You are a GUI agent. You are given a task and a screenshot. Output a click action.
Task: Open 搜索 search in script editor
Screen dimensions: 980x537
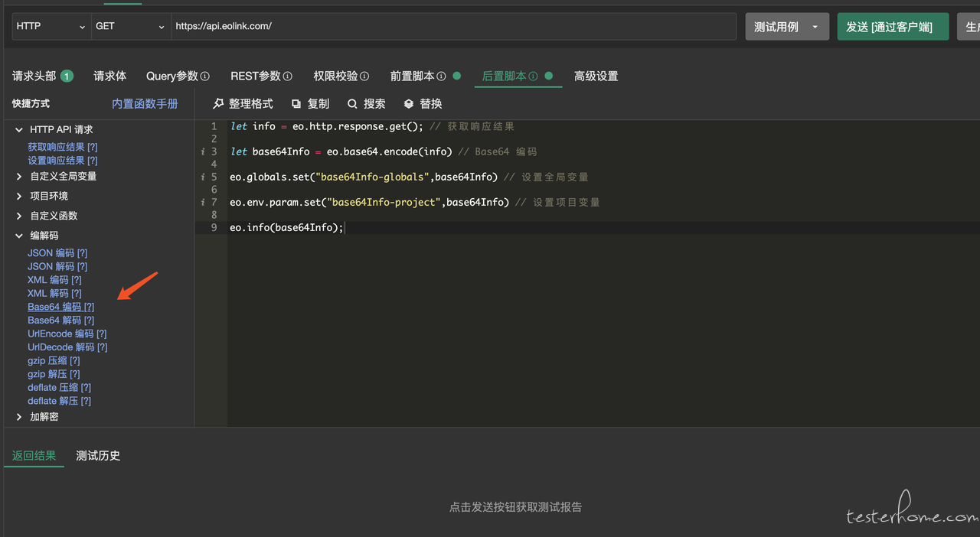pos(366,103)
